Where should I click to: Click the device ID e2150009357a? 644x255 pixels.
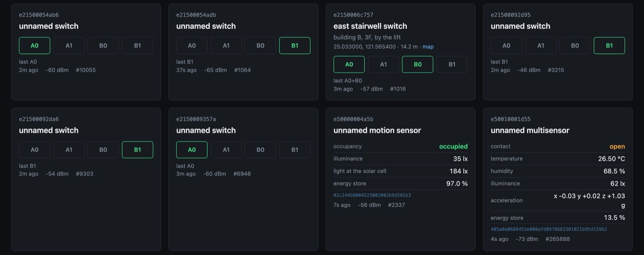pyautogui.click(x=196, y=119)
